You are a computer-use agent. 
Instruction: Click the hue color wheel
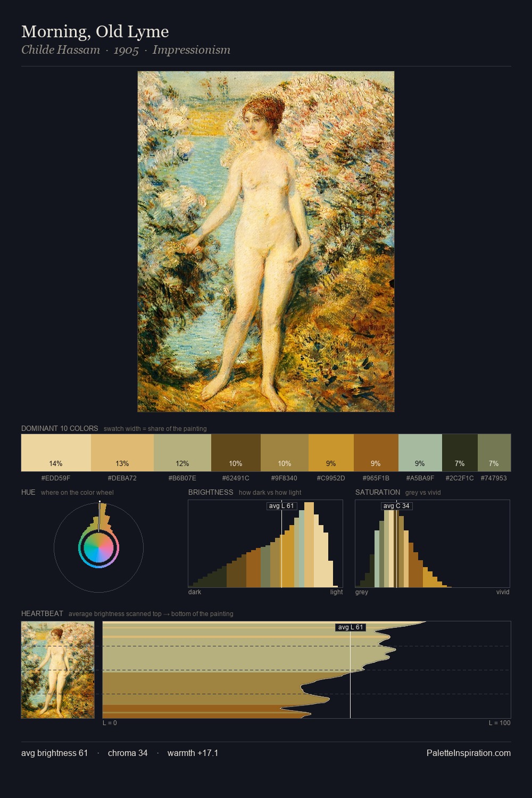pos(98,547)
